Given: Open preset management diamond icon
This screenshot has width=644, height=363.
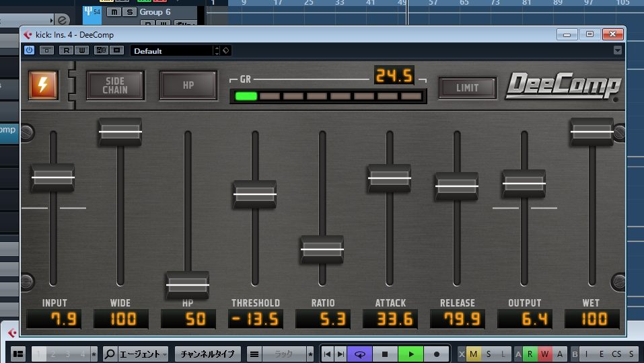Looking at the screenshot, I should pyautogui.click(x=226, y=50).
